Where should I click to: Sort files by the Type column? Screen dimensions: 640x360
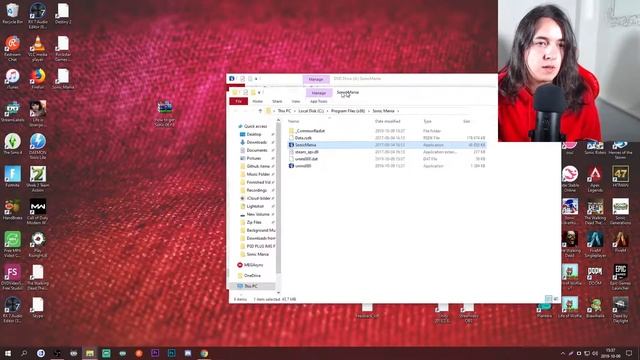tap(427, 121)
